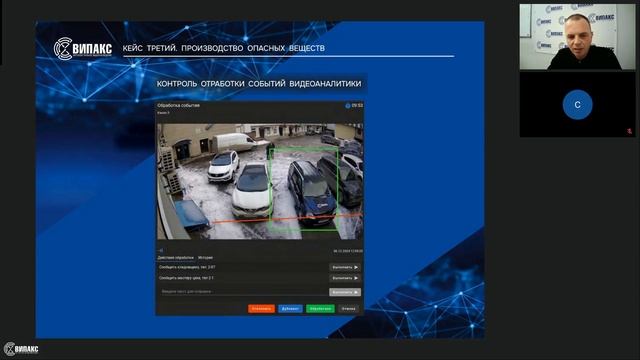Click the blue duplicate button in dialog
Image resolution: width=640 pixels, height=360 pixels.
290,309
